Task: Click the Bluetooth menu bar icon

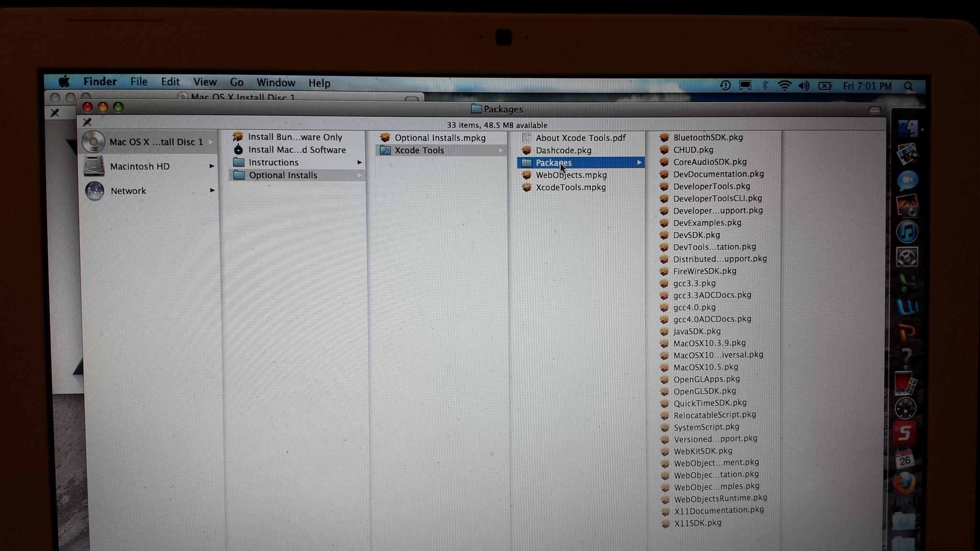Action: (765, 86)
